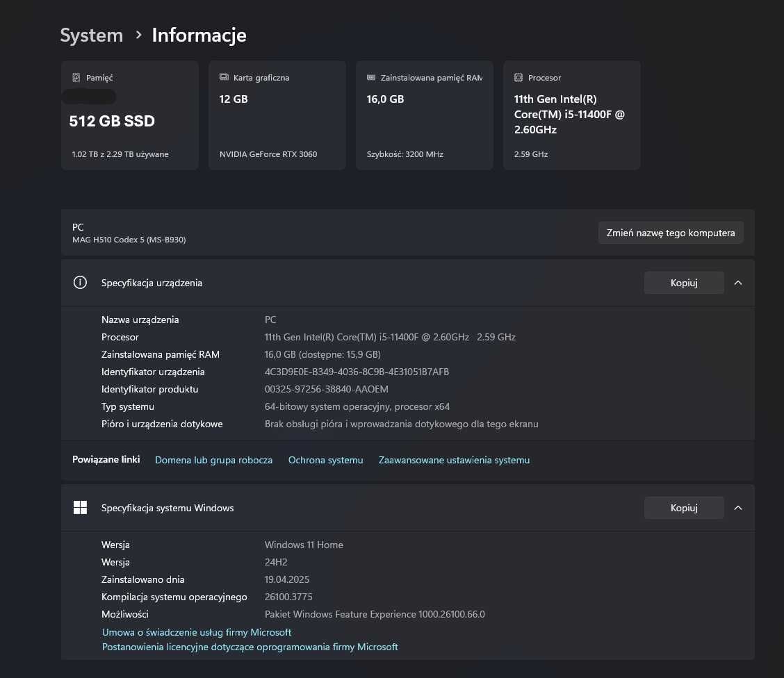Click the storage disk icon beside Pamięć
The image size is (784, 678).
76,77
